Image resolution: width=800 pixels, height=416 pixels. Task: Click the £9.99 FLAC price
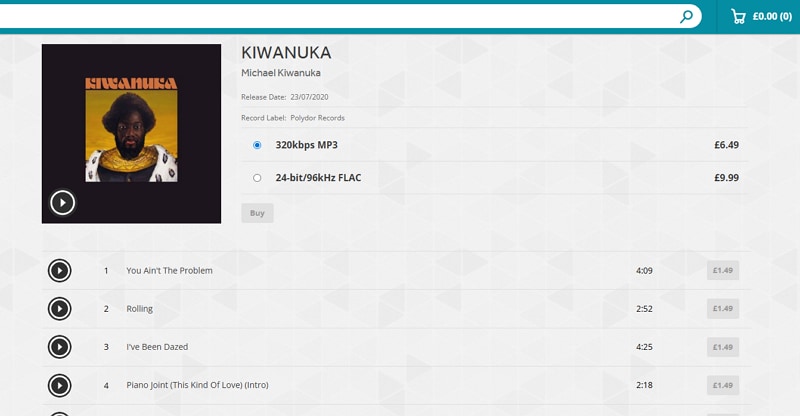[x=727, y=178]
